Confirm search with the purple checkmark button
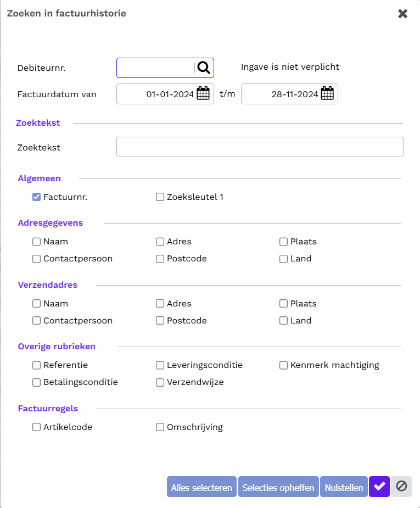Image resolution: width=420 pixels, height=508 pixels. click(379, 487)
